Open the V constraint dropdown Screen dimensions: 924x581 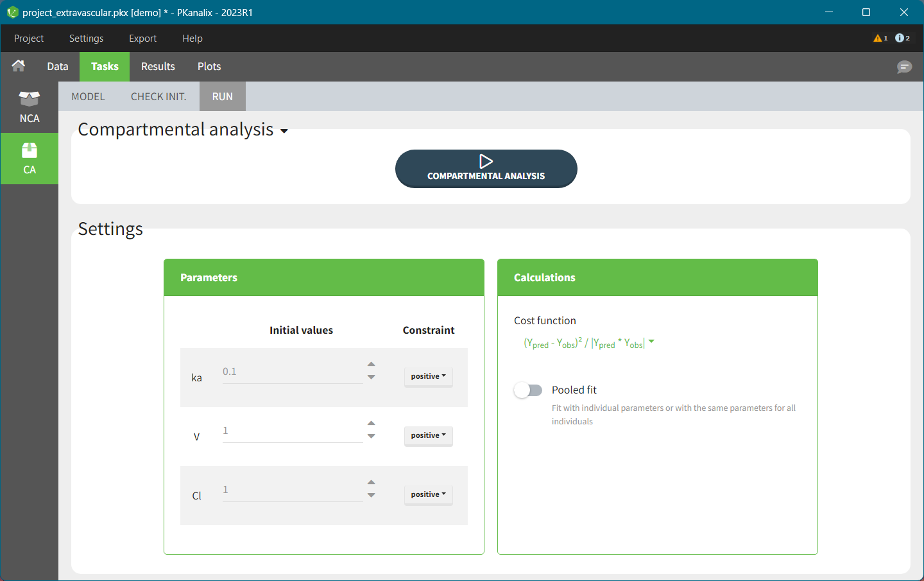point(428,436)
